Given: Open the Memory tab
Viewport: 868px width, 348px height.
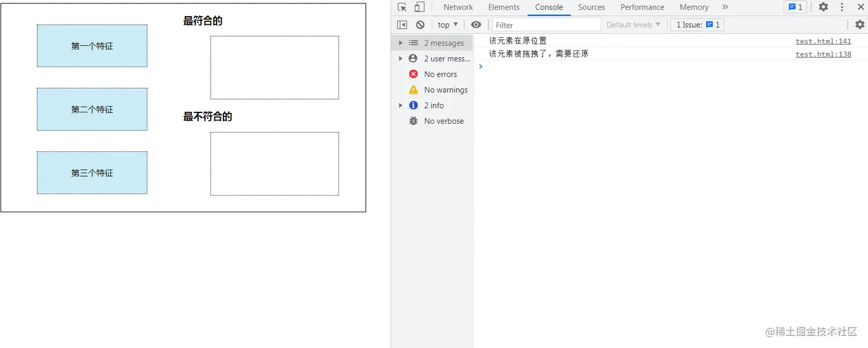Looking at the screenshot, I should pyautogui.click(x=694, y=7).
